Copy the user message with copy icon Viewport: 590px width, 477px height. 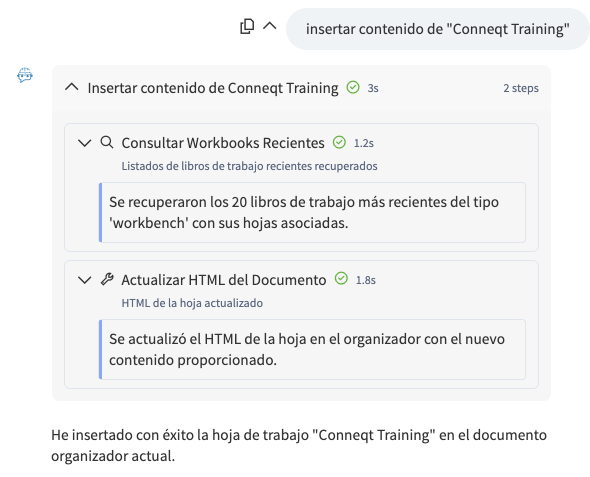point(247,26)
